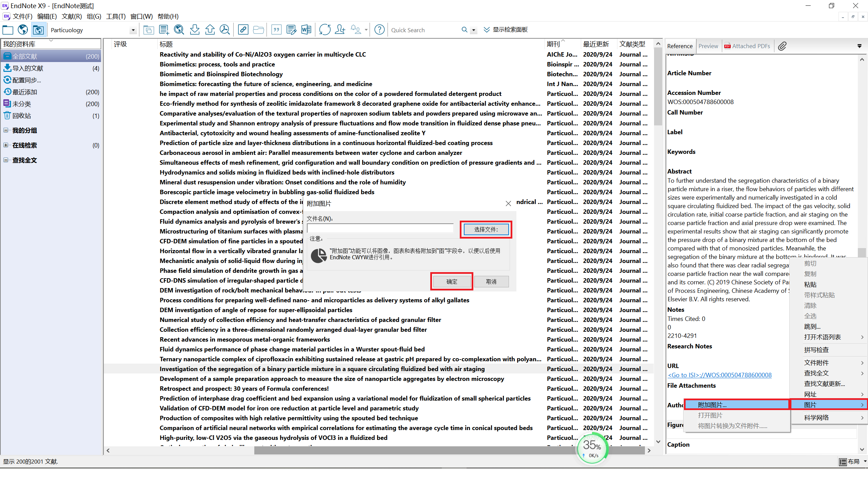This screenshot has height=488, width=868.
Task: Click Insert Citation quotation-mark icon
Action: point(277,30)
